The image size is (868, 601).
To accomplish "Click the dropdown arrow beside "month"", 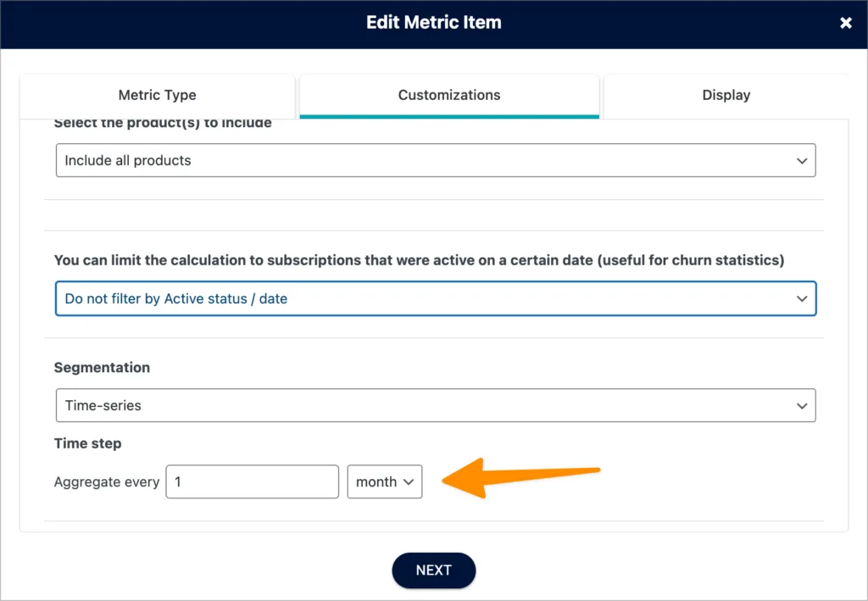I will click(406, 481).
